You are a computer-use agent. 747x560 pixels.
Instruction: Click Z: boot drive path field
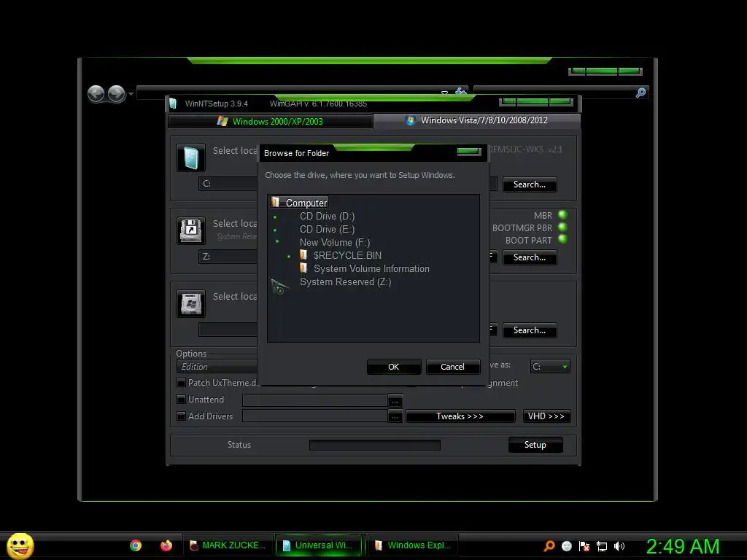click(x=228, y=257)
